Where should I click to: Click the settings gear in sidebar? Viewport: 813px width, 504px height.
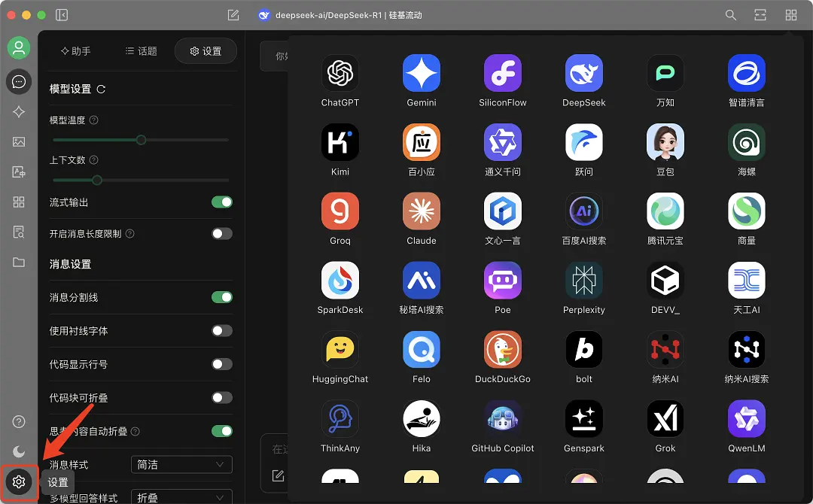click(19, 481)
